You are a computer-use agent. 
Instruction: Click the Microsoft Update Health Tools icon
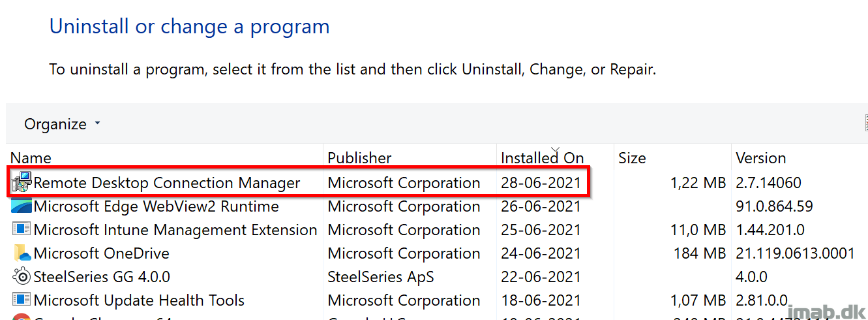coord(22,300)
